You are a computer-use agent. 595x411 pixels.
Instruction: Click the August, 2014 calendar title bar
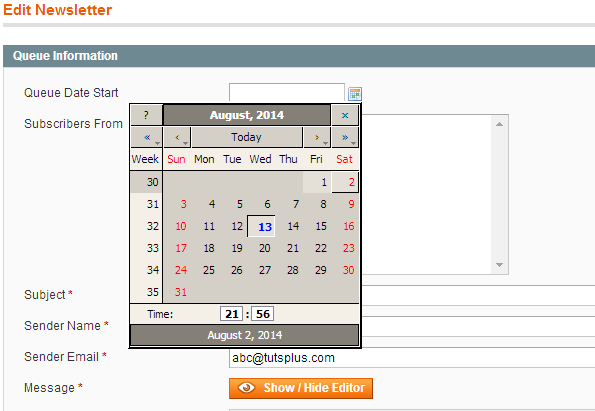pos(247,115)
